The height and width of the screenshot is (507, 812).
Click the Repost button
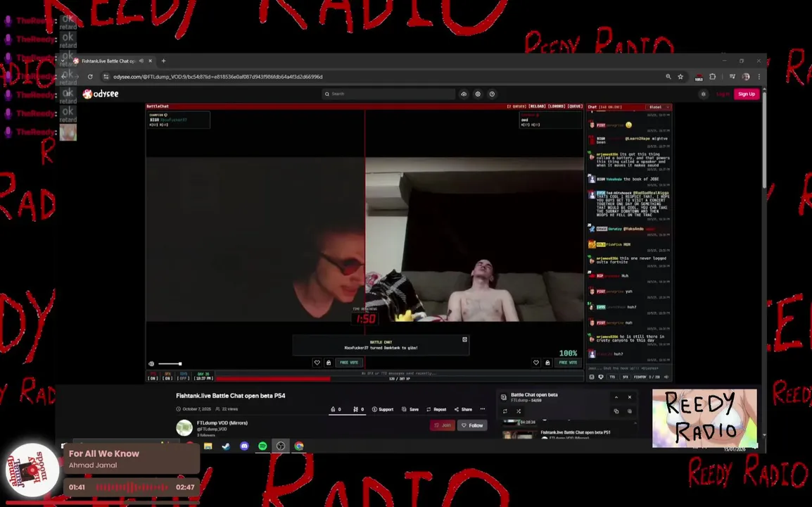[436, 410]
